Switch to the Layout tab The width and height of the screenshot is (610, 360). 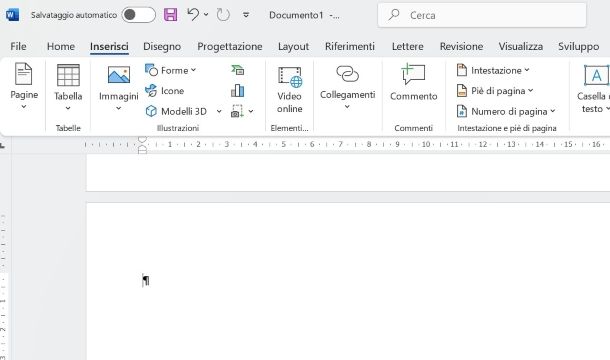click(x=293, y=46)
